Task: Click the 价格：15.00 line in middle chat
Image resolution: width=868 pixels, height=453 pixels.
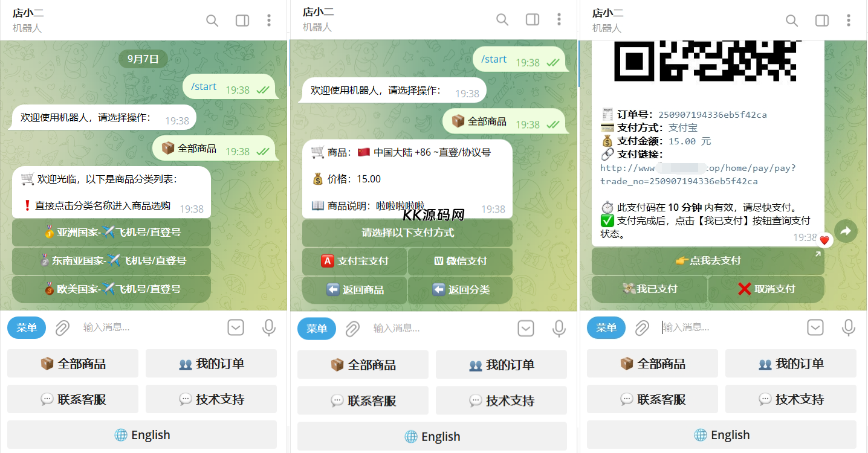Action: pos(346,179)
